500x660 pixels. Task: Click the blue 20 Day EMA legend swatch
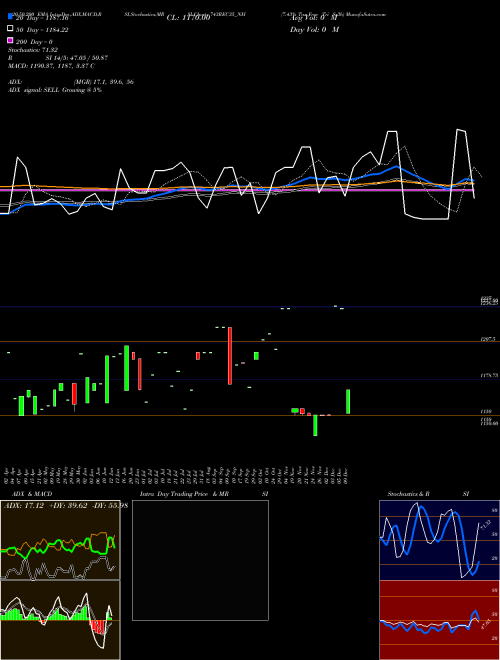tap(10, 17)
